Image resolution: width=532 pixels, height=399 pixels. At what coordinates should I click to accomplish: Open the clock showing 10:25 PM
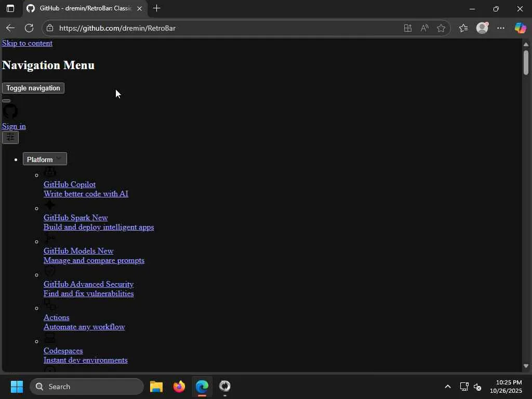[x=506, y=387]
